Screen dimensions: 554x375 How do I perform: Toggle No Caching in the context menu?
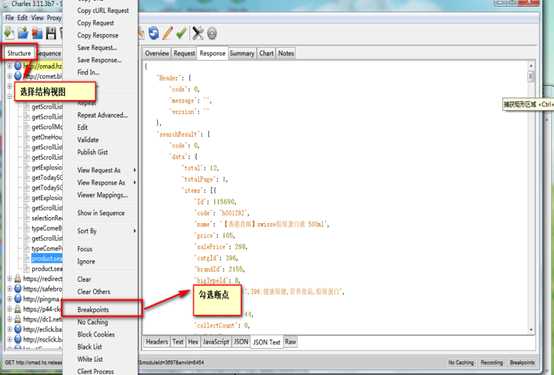tap(93, 322)
